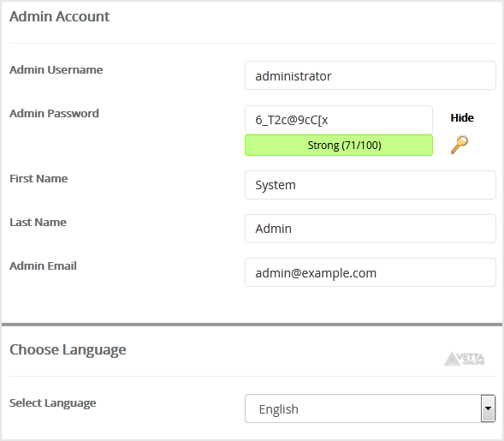Viewport: 504px width, 441px height.
Task: Expand the Select Language dropdown arrow
Action: 488,408
